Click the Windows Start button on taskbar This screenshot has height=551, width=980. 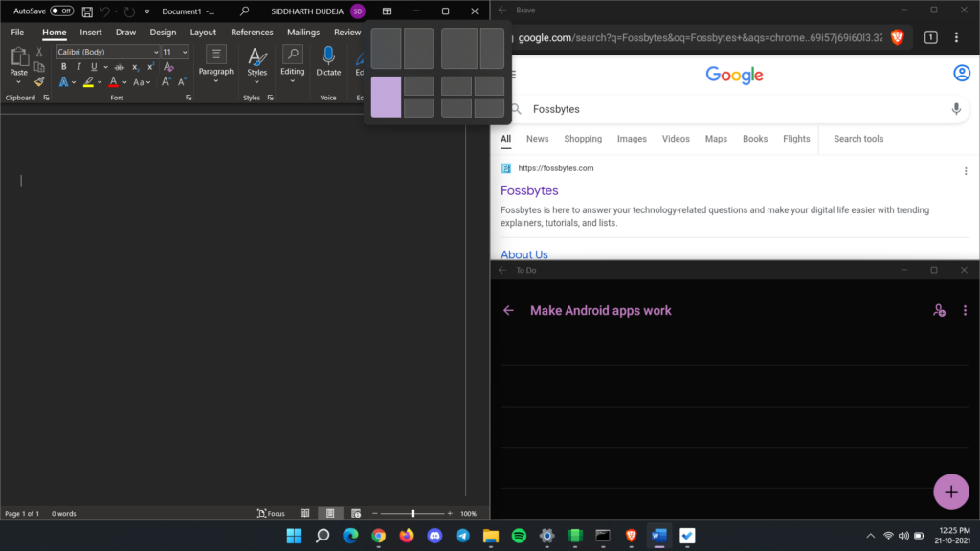(x=294, y=536)
